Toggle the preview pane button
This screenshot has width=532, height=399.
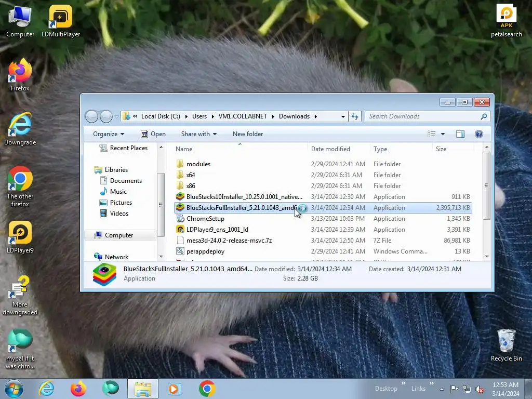click(x=460, y=134)
